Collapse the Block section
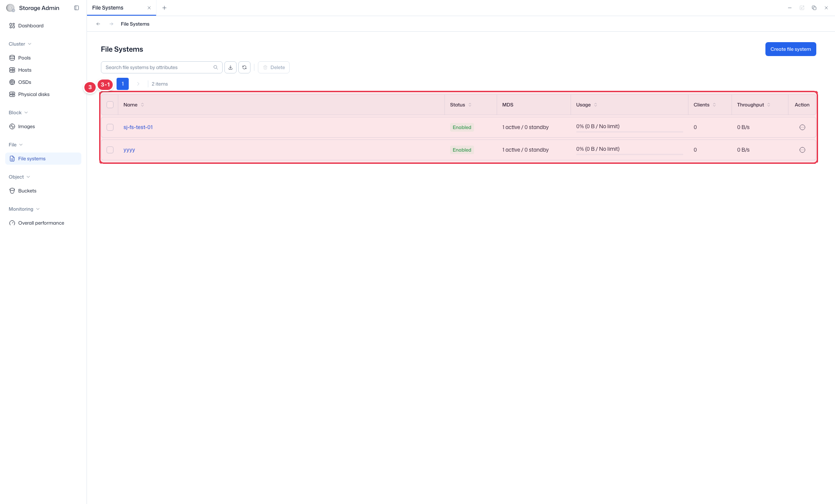 [x=18, y=113]
